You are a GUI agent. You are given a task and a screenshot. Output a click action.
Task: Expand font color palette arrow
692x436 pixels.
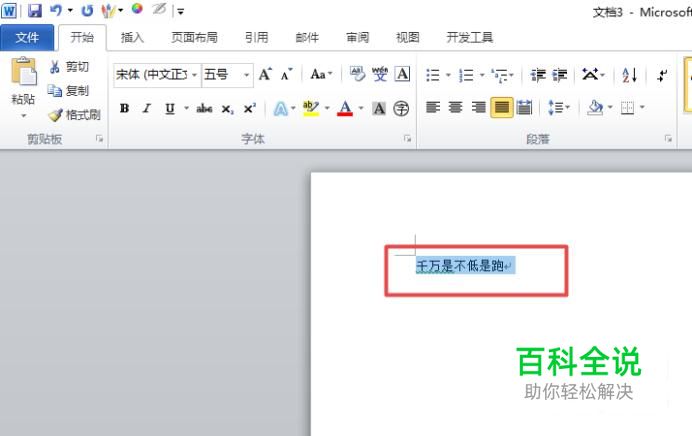coord(361,108)
